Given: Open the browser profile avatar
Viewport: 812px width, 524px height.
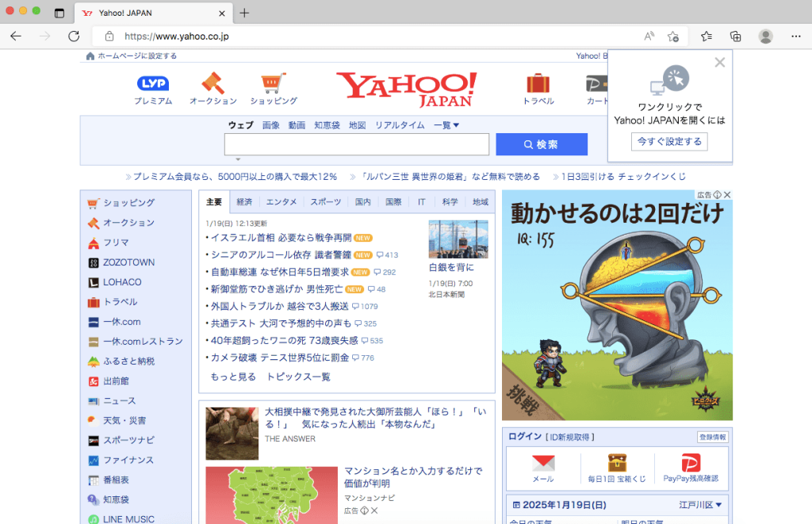Looking at the screenshot, I should click(765, 36).
